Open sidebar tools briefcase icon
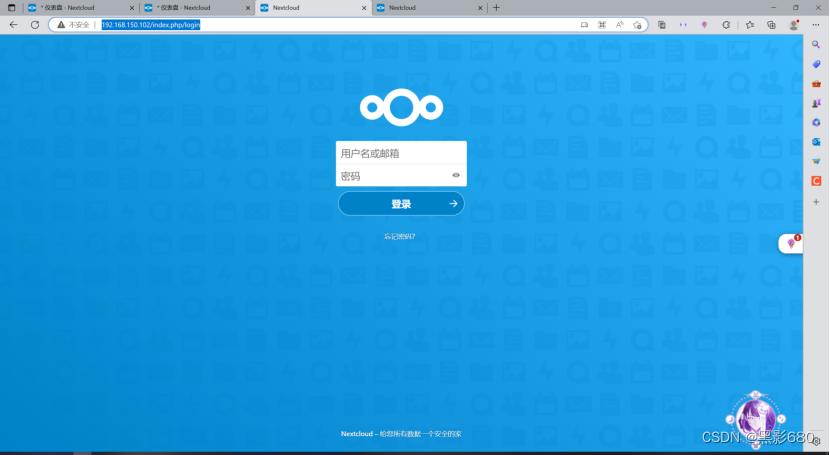This screenshot has width=830, height=455. (816, 84)
